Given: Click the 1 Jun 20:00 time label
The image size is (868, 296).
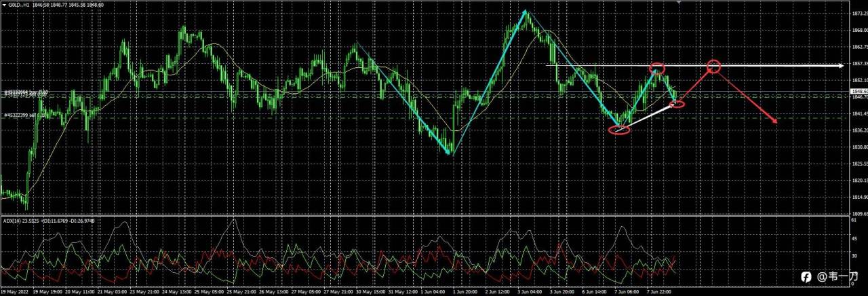Looking at the screenshot, I should tap(466, 291).
